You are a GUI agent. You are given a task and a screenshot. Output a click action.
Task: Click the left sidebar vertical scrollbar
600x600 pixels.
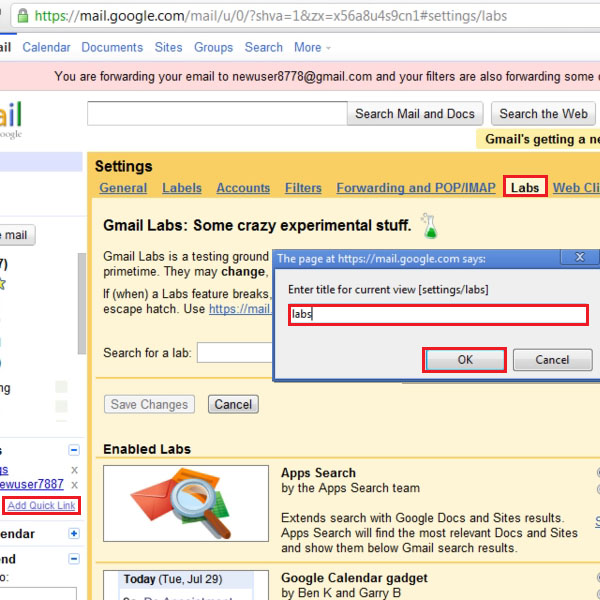click(x=82, y=303)
